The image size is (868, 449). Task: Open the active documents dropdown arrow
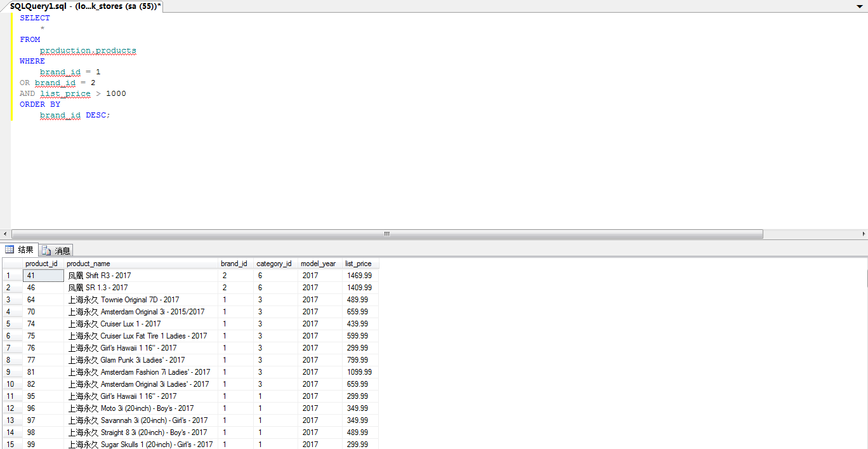coord(860,6)
